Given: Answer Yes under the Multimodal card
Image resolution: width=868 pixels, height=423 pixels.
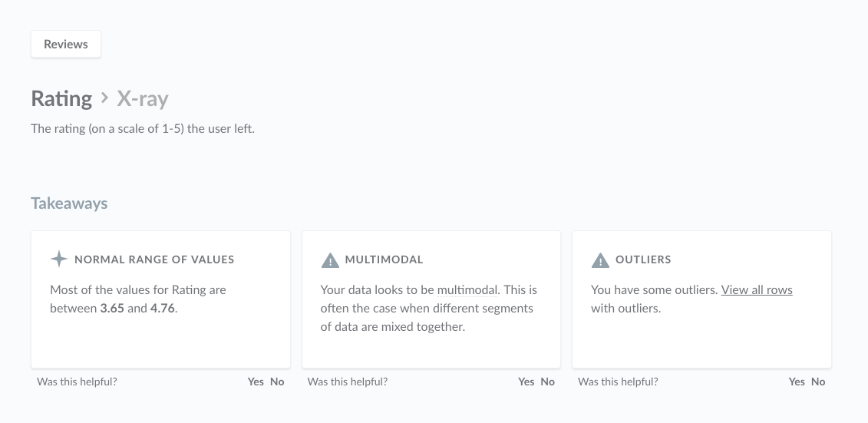Looking at the screenshot, I should 526,382.
